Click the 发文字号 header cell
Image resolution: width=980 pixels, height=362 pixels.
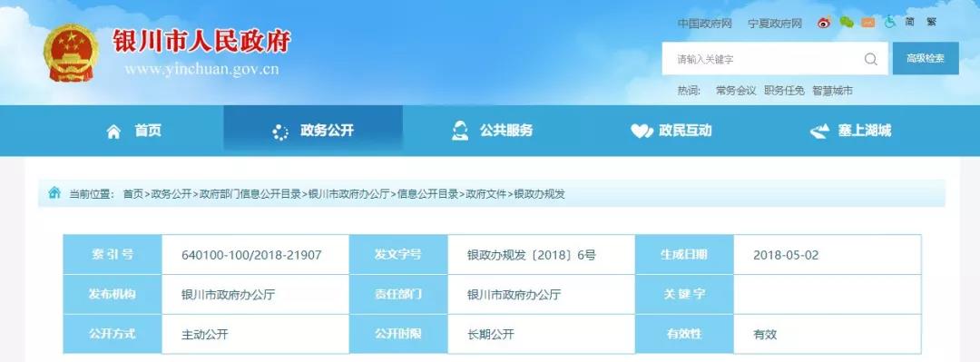point(398,254)
